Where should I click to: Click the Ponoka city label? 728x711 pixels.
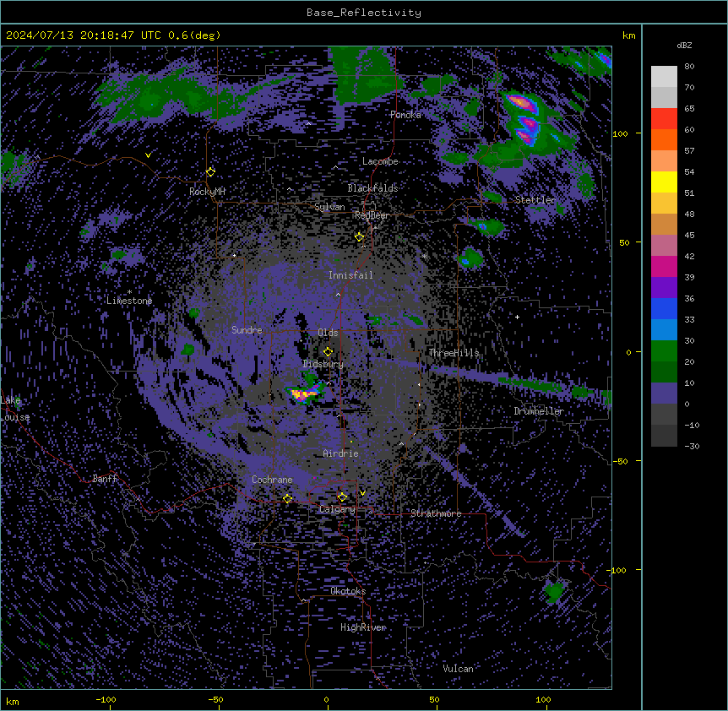point(405,115)
